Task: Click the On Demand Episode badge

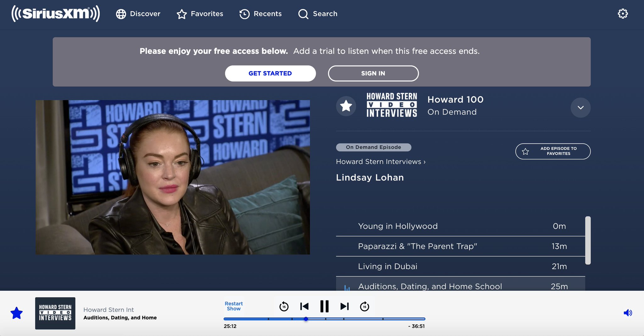Action: pos(374,147)
